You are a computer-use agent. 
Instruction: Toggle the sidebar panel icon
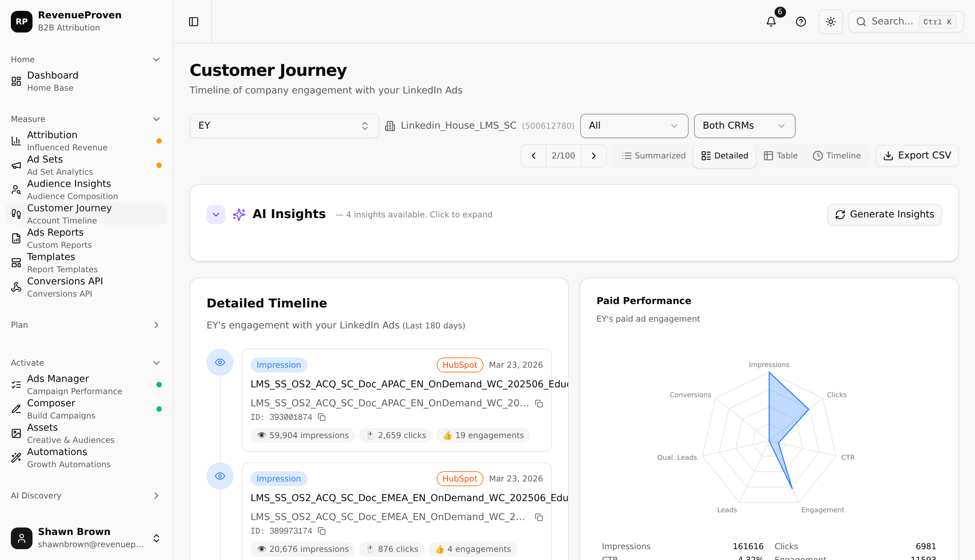click(194, 22)
